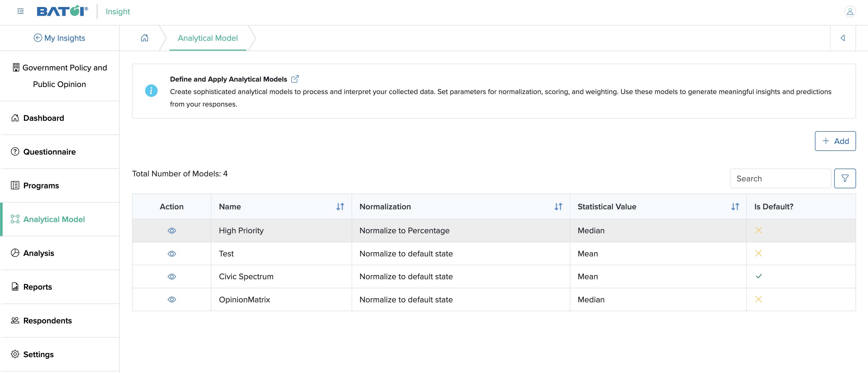
Task: Click Normalize to default state in Civic Spectrum row
Action: [406, 277]
